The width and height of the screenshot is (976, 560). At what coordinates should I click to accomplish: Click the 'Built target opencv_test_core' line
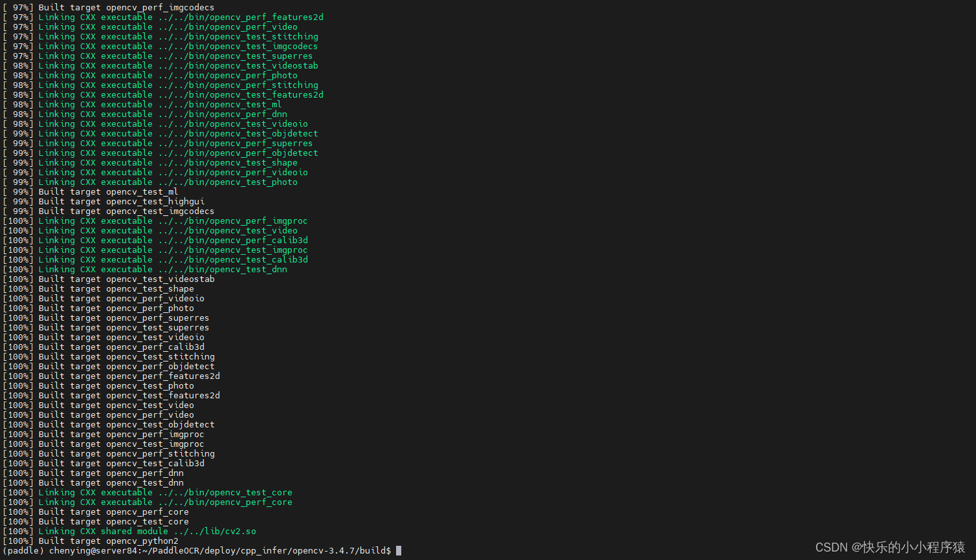[96, 522]
